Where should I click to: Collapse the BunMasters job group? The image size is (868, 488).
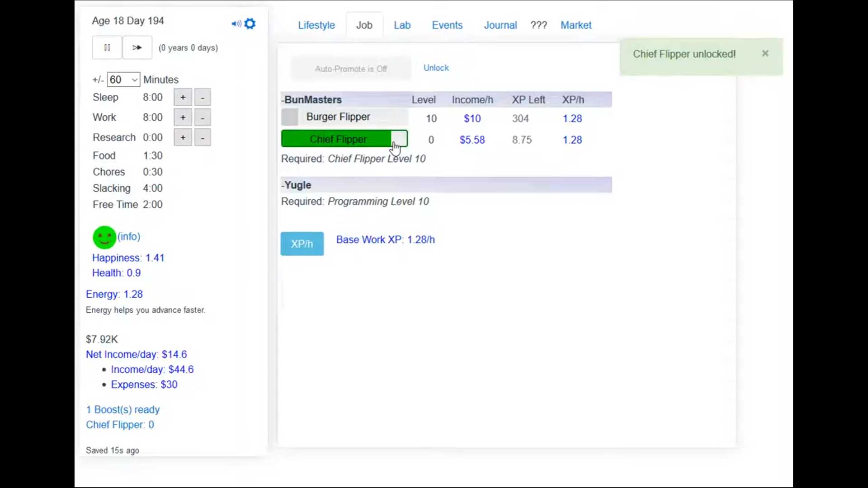click(311, 100)
